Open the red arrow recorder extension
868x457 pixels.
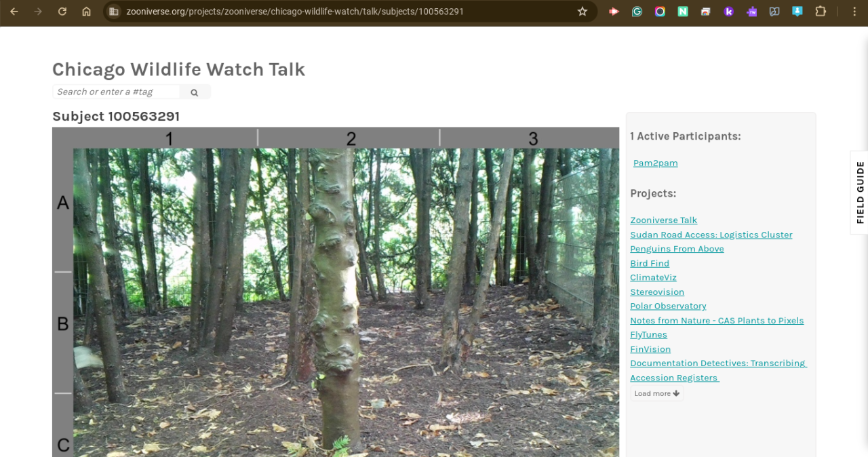tap(614, 12)
